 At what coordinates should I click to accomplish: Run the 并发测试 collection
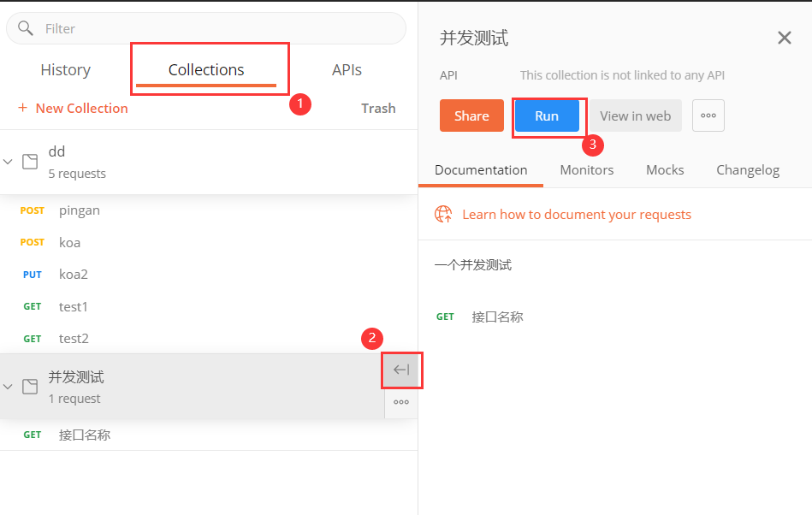[547, 115]
